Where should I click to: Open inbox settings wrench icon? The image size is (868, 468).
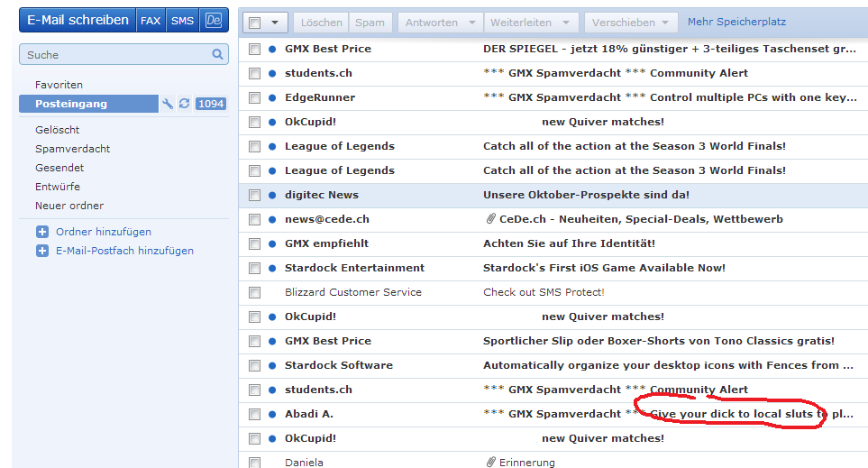click(x=167, y=104)
